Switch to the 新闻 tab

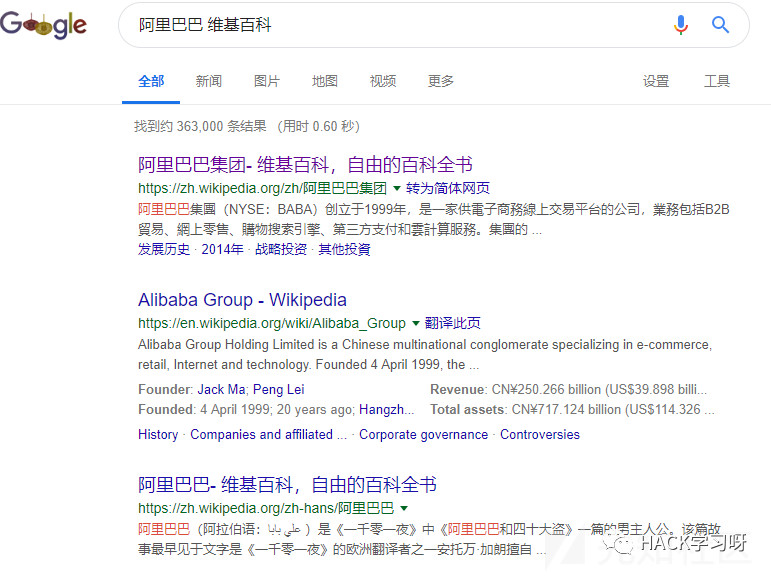pos(208,81)
